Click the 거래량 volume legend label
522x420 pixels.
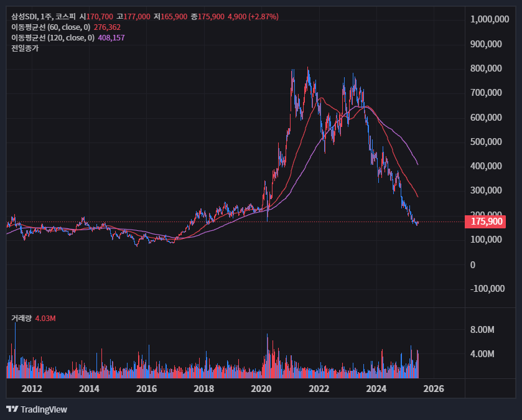coord(21,319)
